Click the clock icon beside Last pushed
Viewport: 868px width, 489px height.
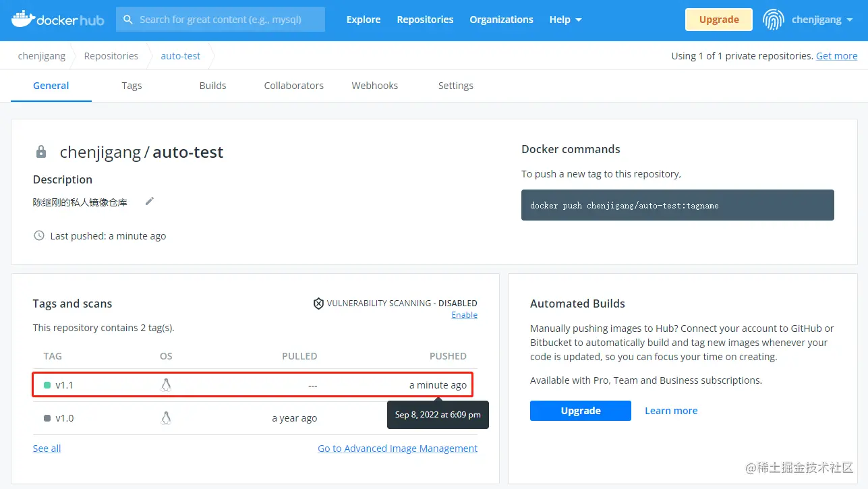click(x=39, y=236)
